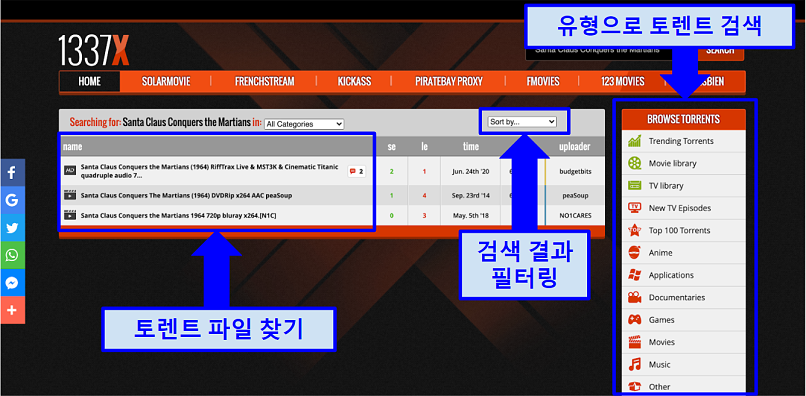Click the Trending Torrents chart icon
This screenshot has height=396, width=806.
click(634, 141)
